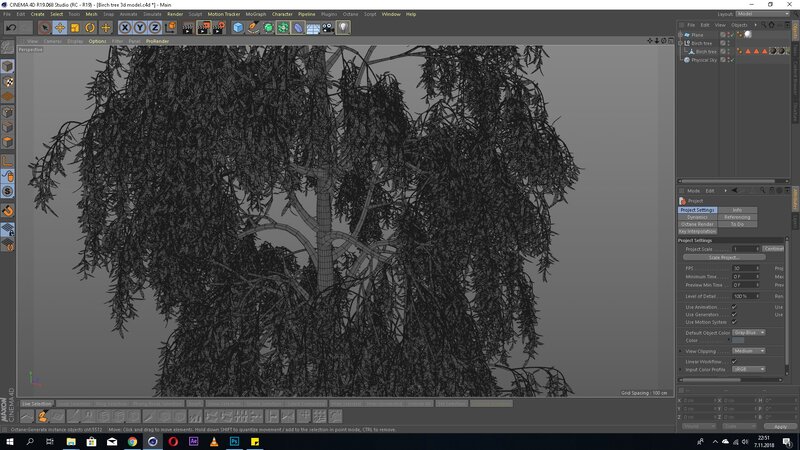Toggle the Z-axis lock button

click(154, 28)
